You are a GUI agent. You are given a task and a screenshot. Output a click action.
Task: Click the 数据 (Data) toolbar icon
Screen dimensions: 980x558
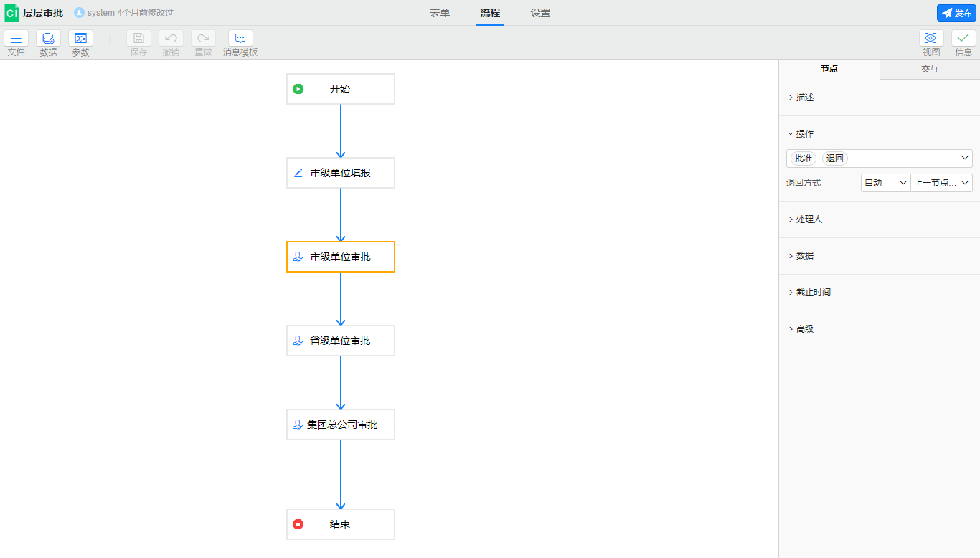(48, 39)
